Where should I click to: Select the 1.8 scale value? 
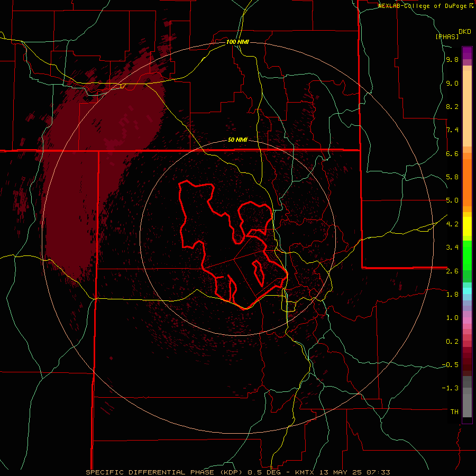click(x=452, y=295)
